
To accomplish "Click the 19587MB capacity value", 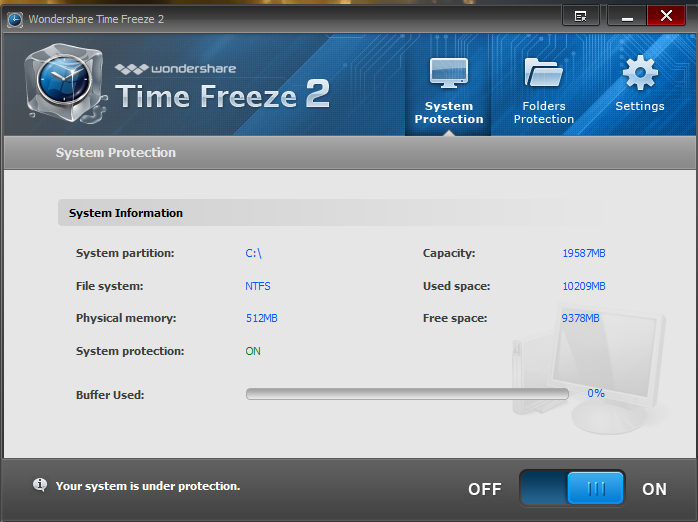I will tap(584, 253).
